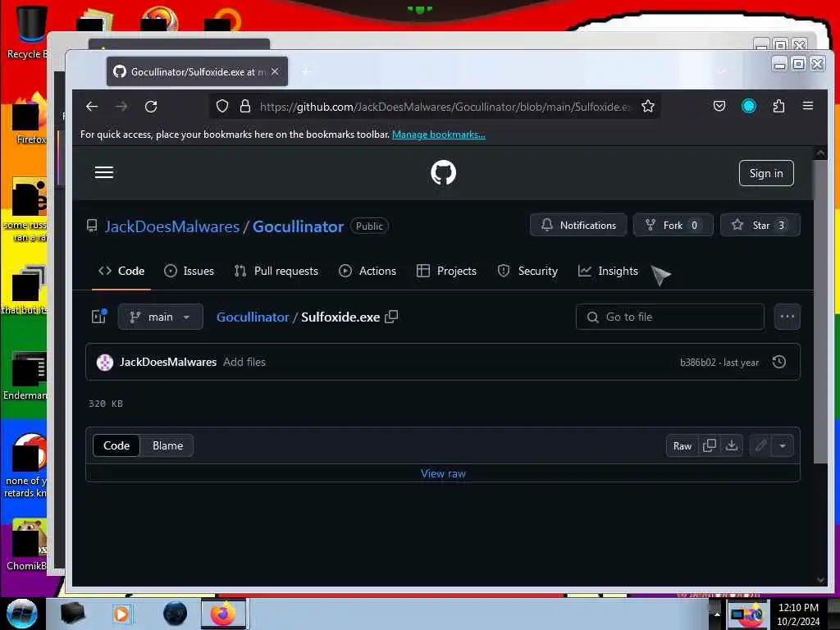Expand the file tree side panel

[x=99, y=317]
